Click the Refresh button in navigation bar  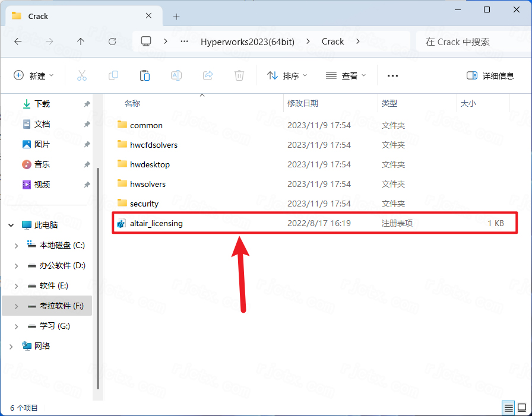point(112,42)
